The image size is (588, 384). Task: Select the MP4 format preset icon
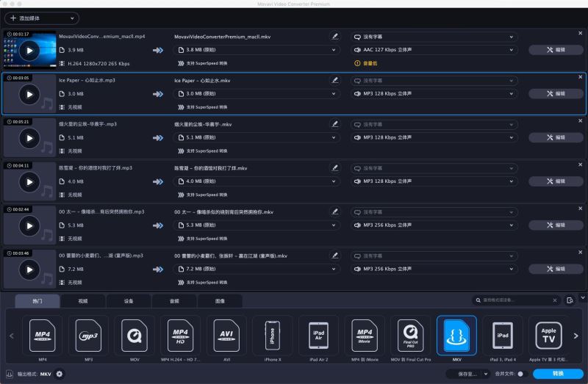43,336
